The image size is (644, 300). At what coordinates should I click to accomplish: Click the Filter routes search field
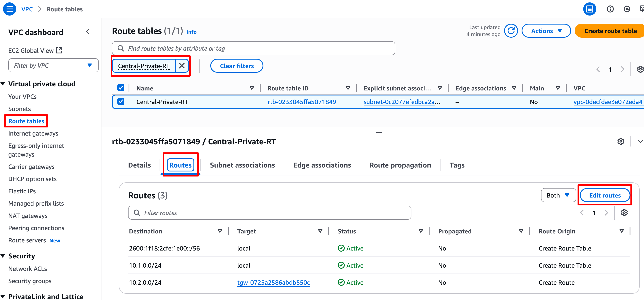270,213
